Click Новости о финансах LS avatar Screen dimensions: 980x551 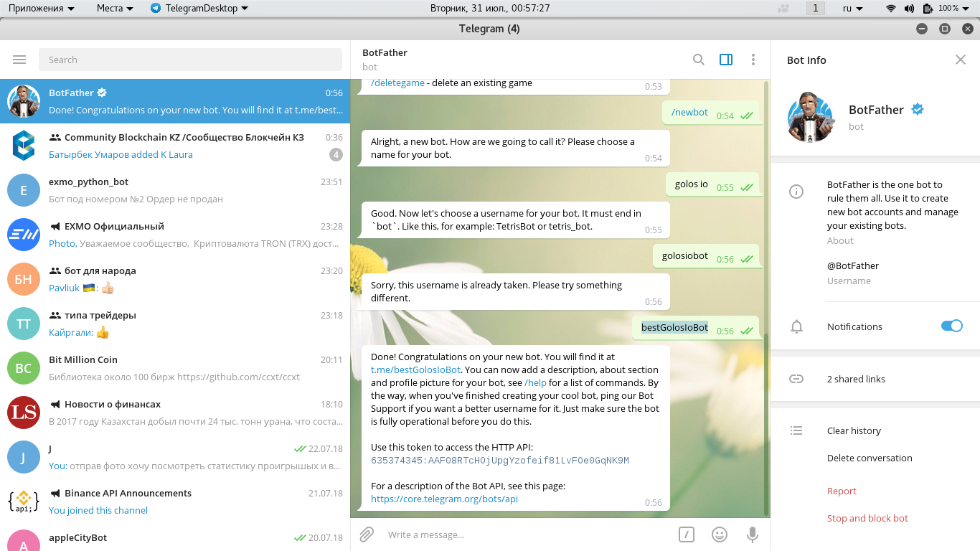[x=24, y=413]
